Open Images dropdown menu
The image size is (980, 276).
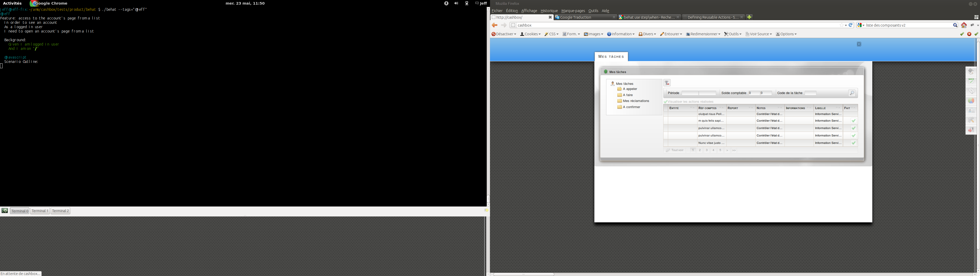tap(593, 34)
